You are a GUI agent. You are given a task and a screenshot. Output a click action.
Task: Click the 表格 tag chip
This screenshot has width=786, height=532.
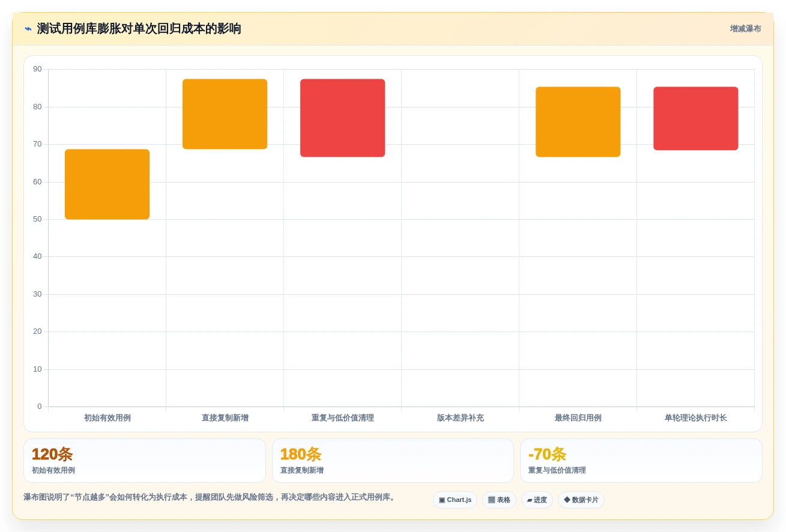click(499, 500)
